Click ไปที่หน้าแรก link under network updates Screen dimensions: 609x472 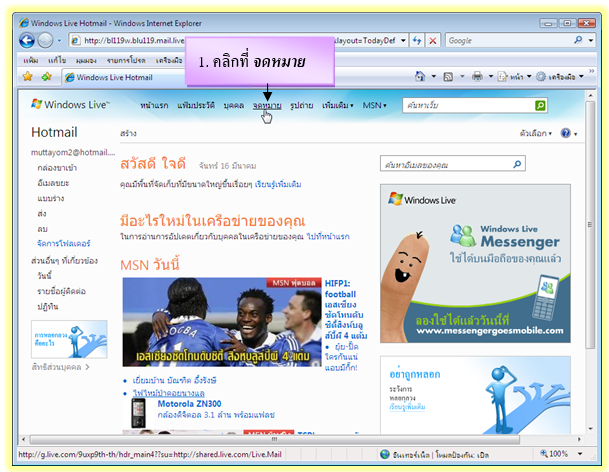(328, 237)
